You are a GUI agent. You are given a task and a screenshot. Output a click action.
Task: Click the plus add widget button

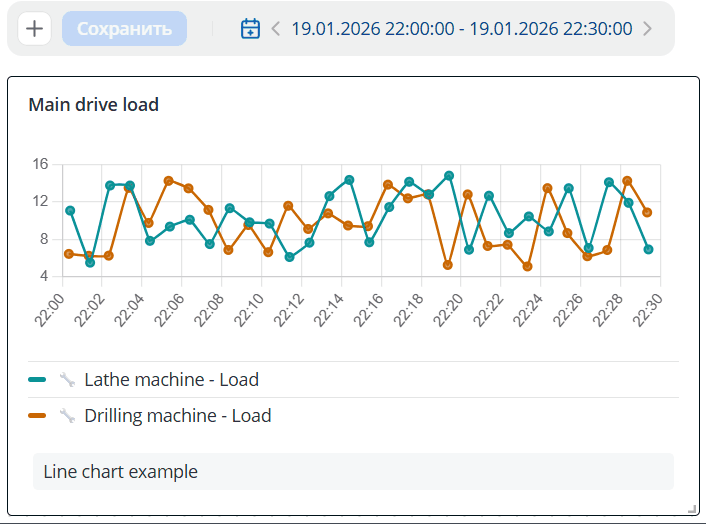click(x=34, y=28)
